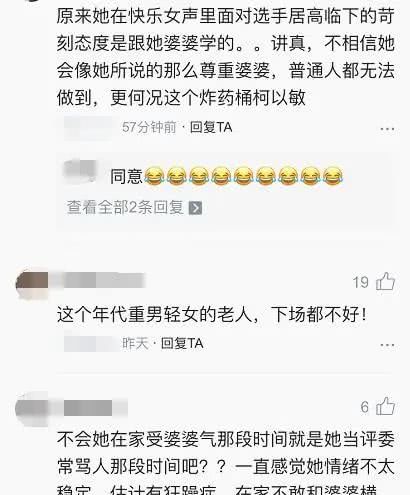Like the comment with 6 likes
410x495 pixels.
click(x=385, y=406)
